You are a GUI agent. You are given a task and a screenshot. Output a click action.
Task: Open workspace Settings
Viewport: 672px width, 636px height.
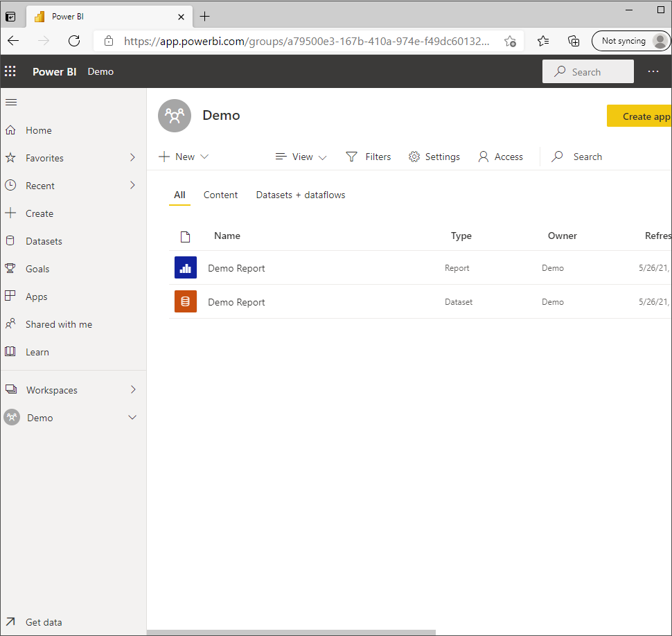click(434, 157)
